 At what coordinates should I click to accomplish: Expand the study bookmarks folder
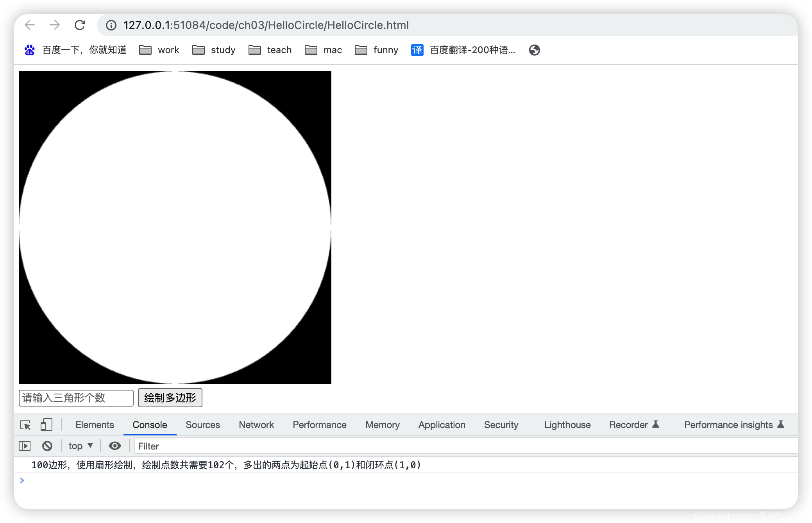[214, 50]
